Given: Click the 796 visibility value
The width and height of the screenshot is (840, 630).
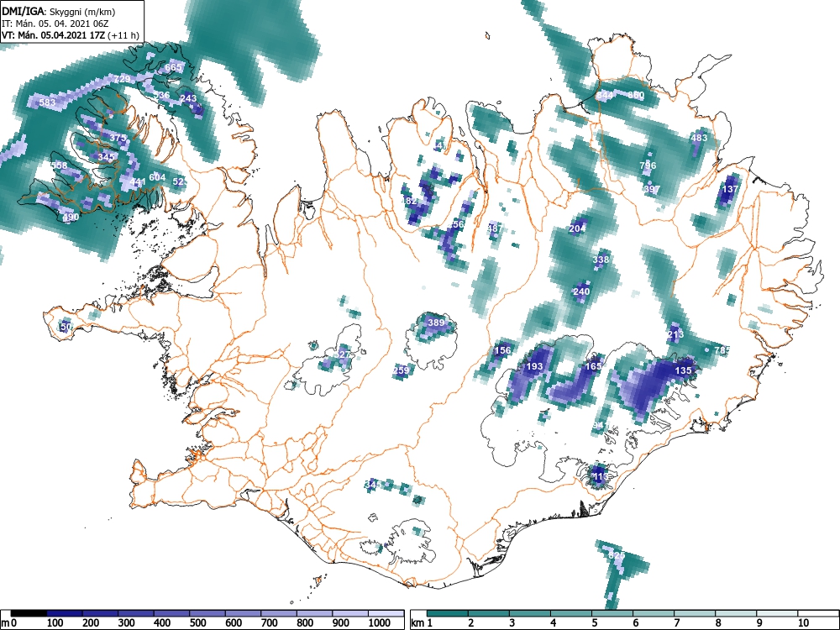Looking at the screenshot, I should [x=648, y=165].
